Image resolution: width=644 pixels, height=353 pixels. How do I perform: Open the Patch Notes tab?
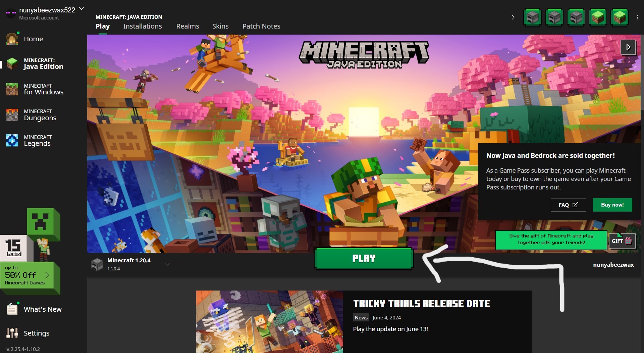(261, 26)
